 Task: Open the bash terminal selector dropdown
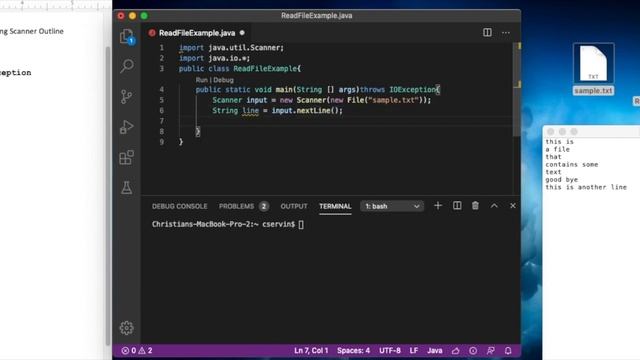[392, 206]
